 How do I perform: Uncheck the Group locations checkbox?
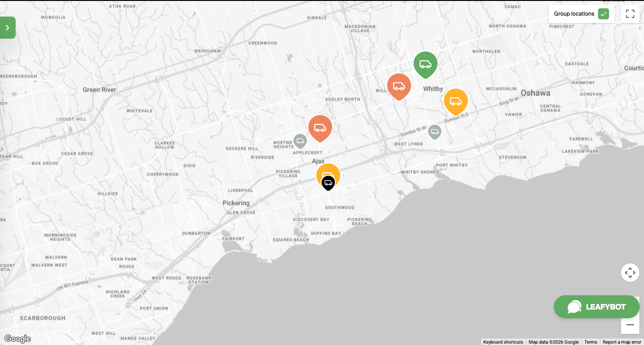(x=604, y=14)
